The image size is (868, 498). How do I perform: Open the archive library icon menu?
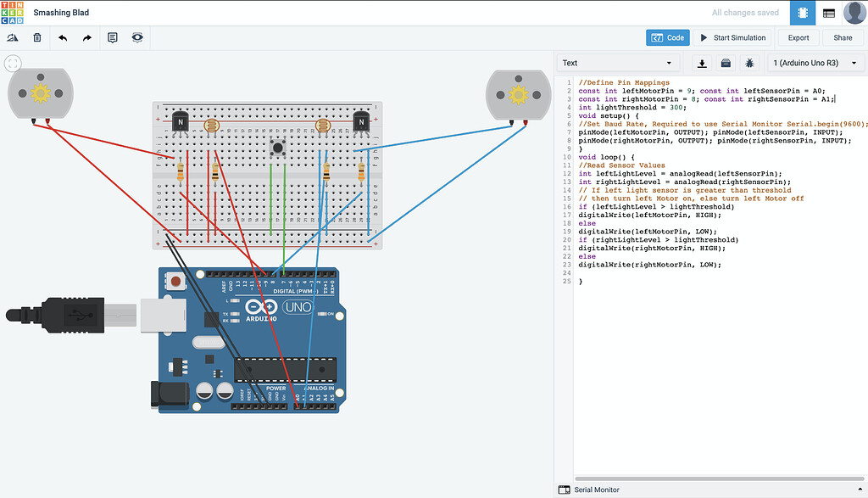coord(725,63)
